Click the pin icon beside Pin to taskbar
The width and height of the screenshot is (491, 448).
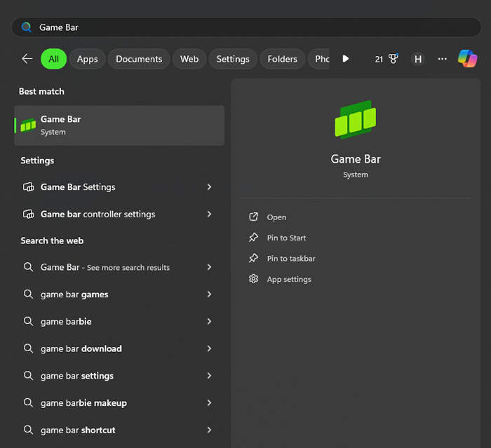253,258
